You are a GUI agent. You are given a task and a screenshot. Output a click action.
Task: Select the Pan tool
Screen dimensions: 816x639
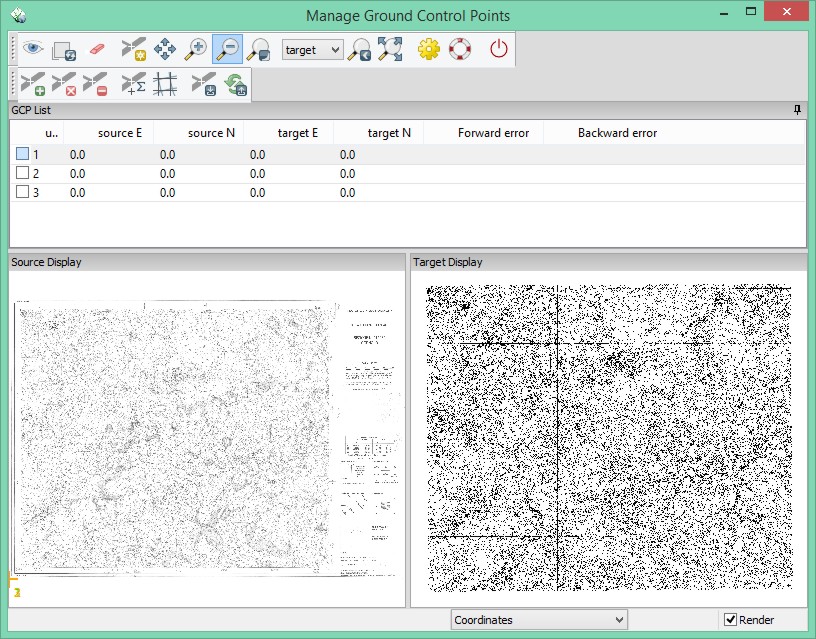click(x=165, y=49)
